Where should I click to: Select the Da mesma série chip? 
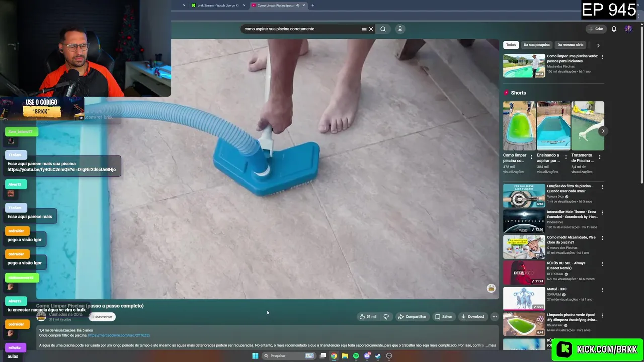pyautogui.click(x=570, y=45)
